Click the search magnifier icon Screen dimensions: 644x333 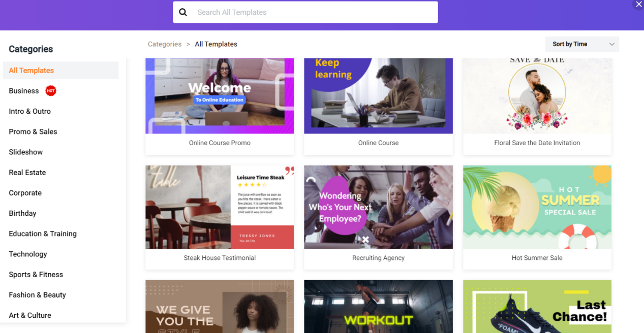coord(183,12)
